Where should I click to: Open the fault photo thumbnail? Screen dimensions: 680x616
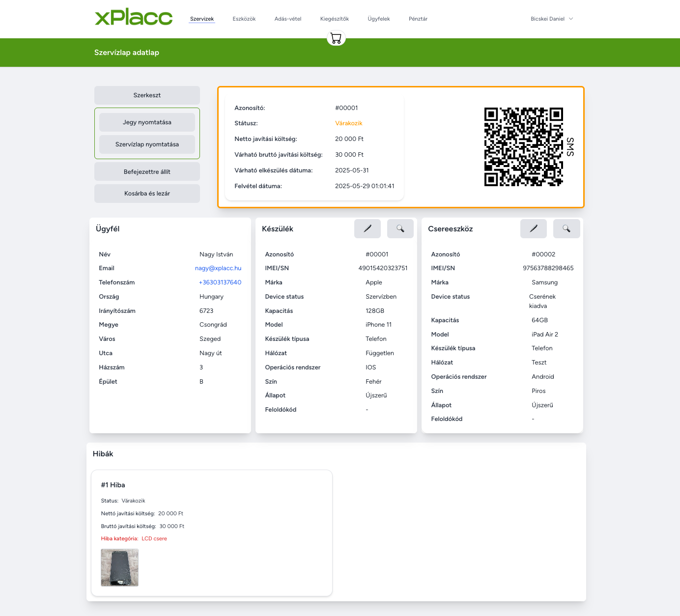[x=119, y=567]
